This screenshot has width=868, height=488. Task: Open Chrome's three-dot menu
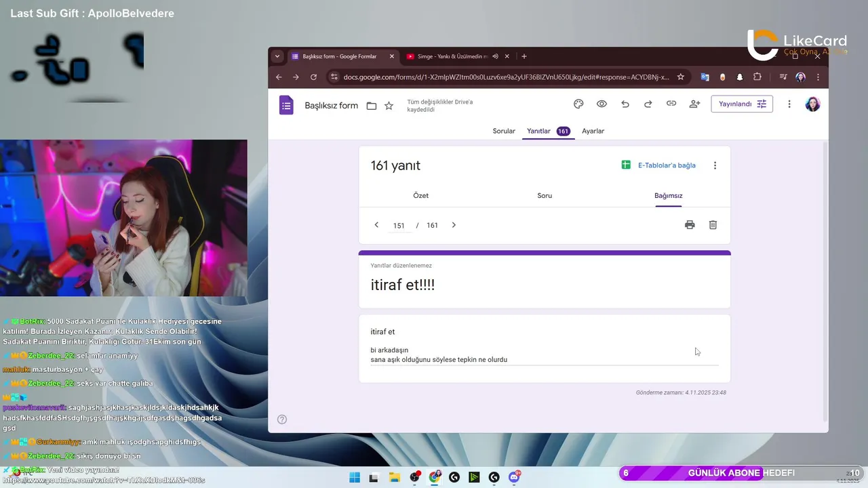click(818, 77)
